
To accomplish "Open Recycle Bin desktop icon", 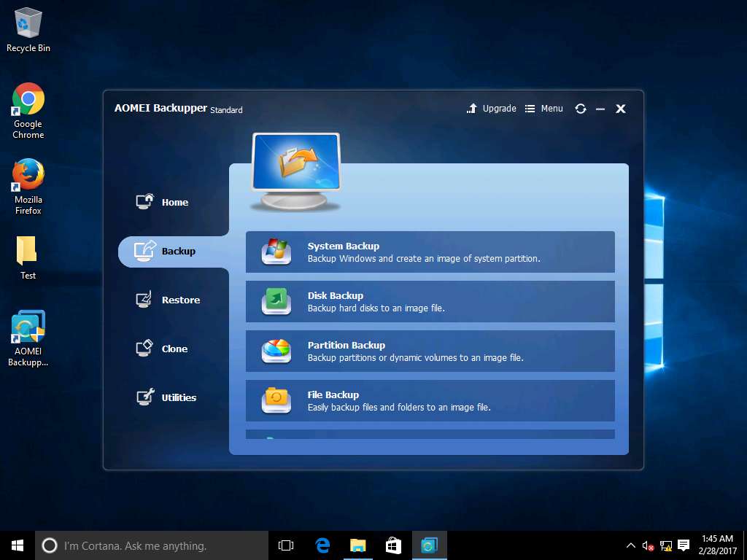I will pyautogui.click(x=28, y=29).
